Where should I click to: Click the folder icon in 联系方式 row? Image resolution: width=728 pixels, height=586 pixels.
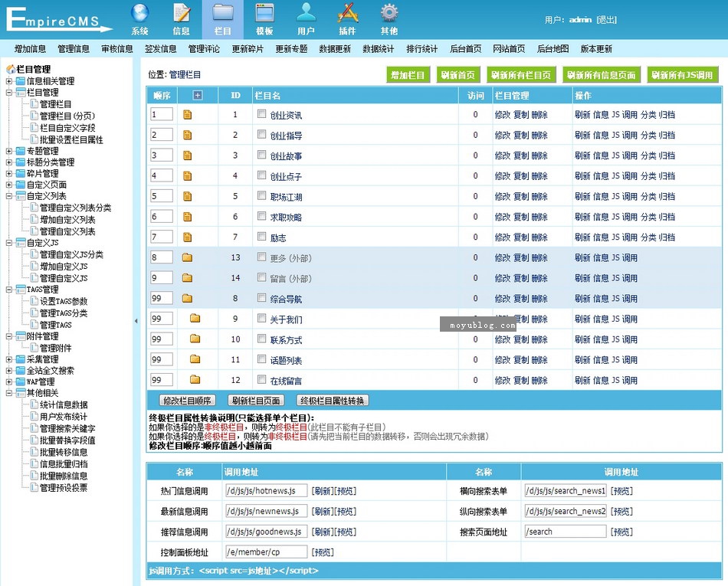(195, 339)
